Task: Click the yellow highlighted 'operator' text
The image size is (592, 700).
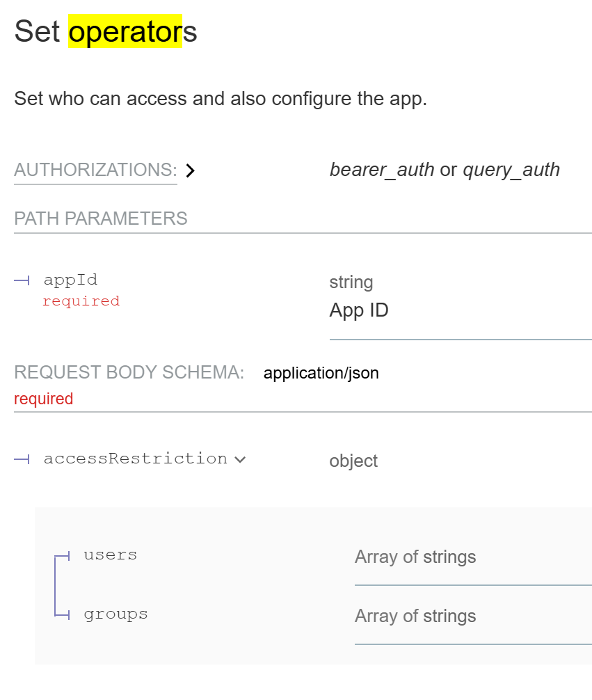Action: 125,31
